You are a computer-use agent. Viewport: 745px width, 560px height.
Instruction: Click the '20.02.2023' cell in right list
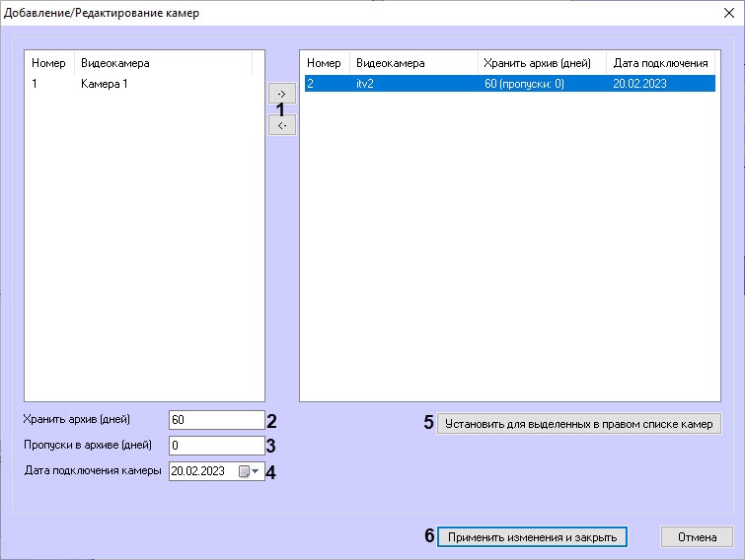click(639, 84)
